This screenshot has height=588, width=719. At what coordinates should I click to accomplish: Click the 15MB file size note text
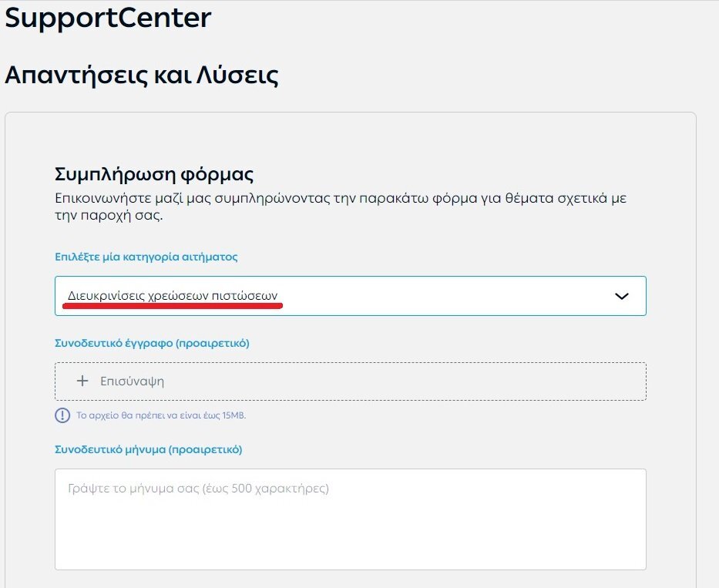point(161,415)
